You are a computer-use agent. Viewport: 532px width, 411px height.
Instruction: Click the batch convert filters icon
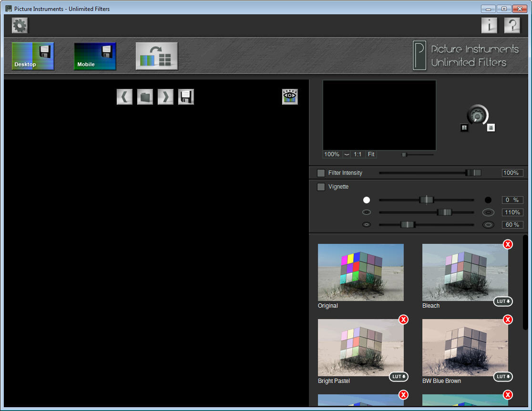point(157,56)
